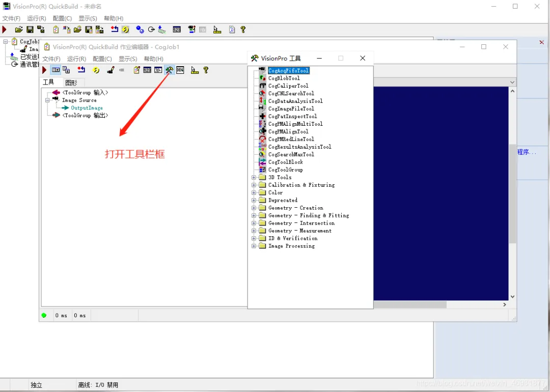The width and height of the screenshot is (550, 392).
Task: Select CogAcqFifoTool in tools list
Action: [x=288, y=70]
